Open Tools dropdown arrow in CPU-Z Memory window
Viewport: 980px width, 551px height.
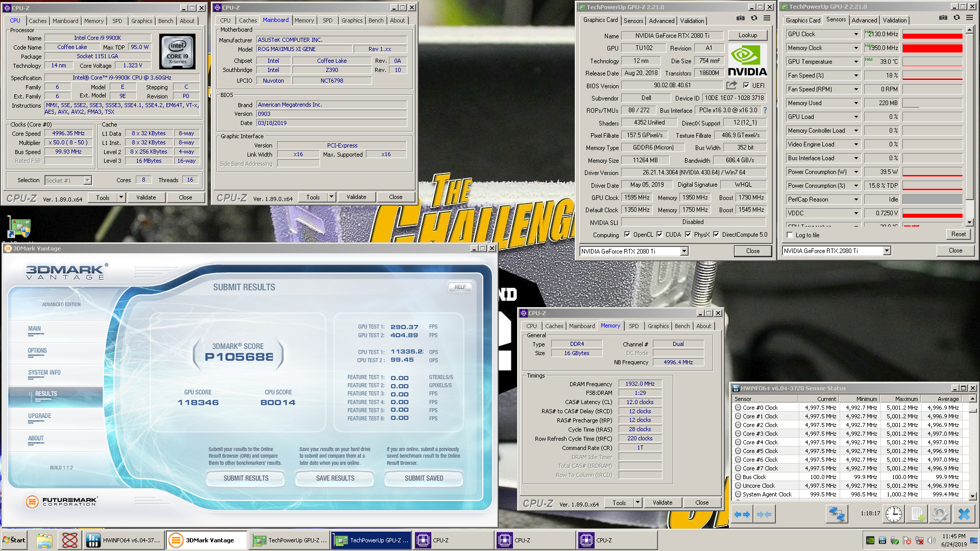tap(638, 503)
